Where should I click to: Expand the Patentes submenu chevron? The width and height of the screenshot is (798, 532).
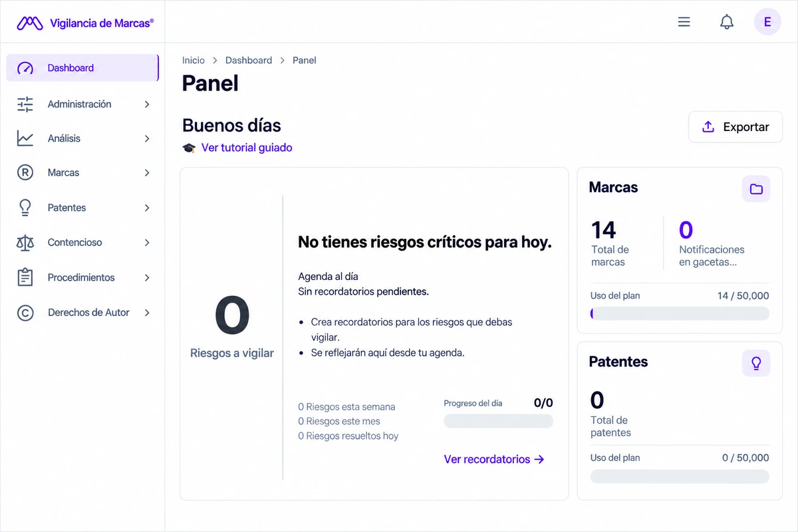pos(147,207)
